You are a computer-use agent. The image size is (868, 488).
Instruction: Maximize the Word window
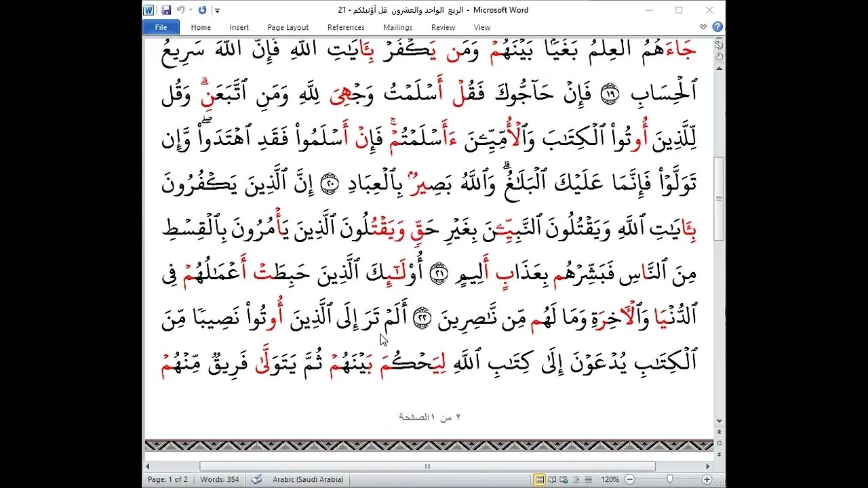click(679, 10)
